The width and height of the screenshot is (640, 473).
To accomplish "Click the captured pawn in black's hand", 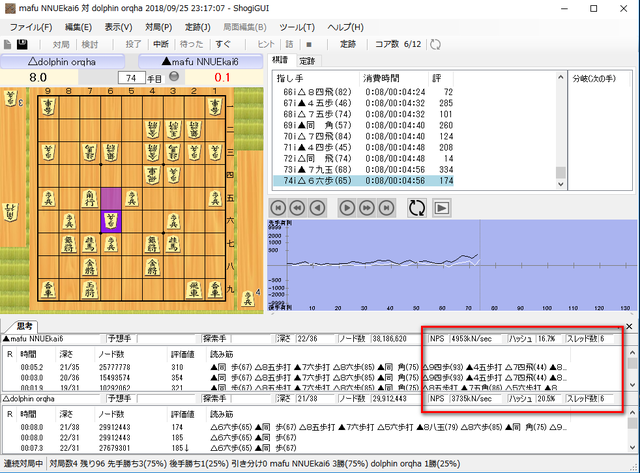I will [x=248, y=298].
